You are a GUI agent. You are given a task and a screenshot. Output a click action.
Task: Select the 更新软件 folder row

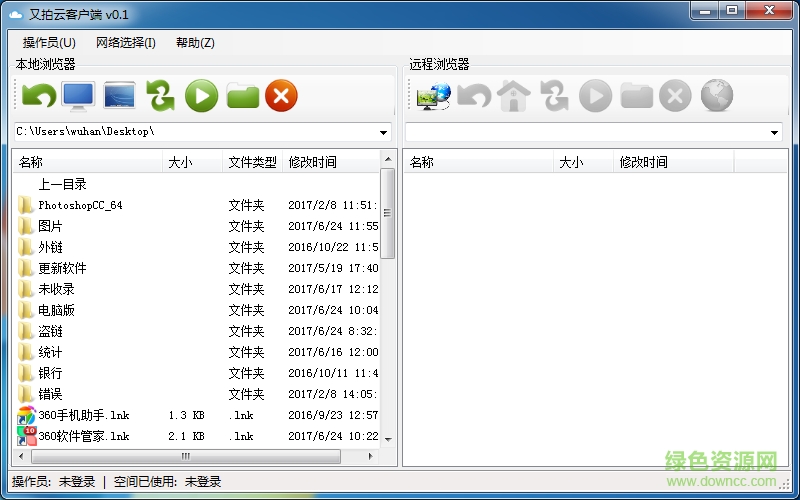point(197,268)
